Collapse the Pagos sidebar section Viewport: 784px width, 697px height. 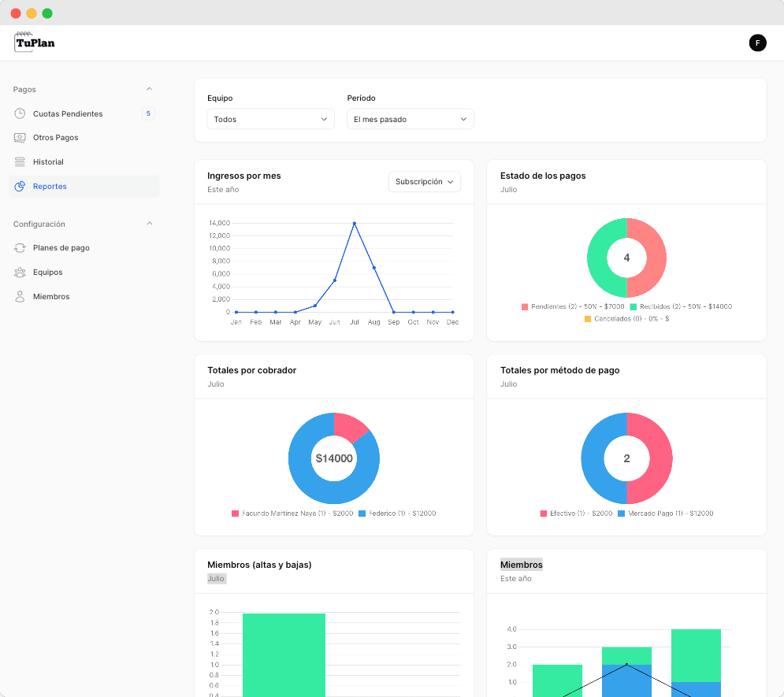(149, 89)
